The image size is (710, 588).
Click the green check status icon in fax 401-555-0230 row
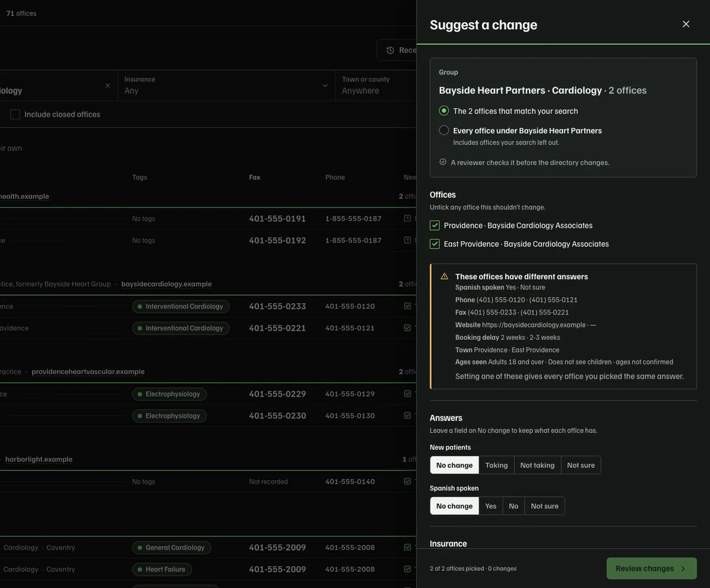(407, 416)
